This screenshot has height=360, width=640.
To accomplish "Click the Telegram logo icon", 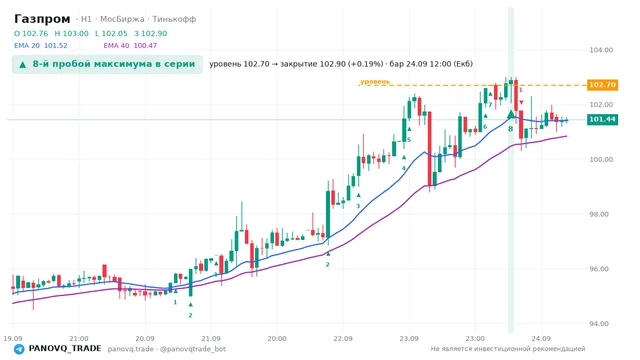I will click(x=19, y=349).
